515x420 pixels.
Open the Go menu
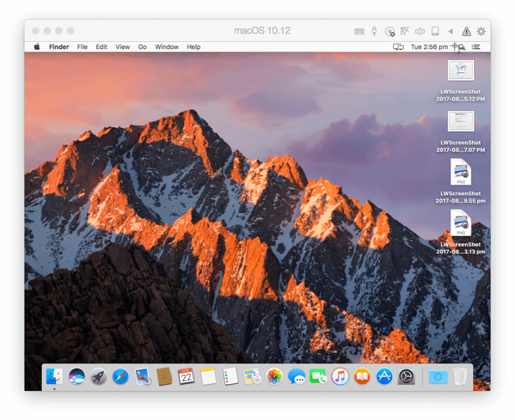coord(142,47)
